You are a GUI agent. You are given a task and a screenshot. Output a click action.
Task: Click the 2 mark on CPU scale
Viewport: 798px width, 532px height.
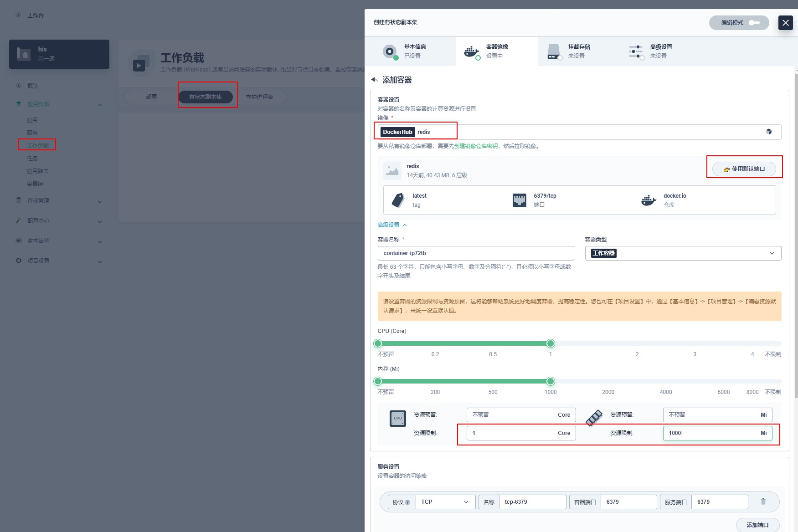(637, 354)
